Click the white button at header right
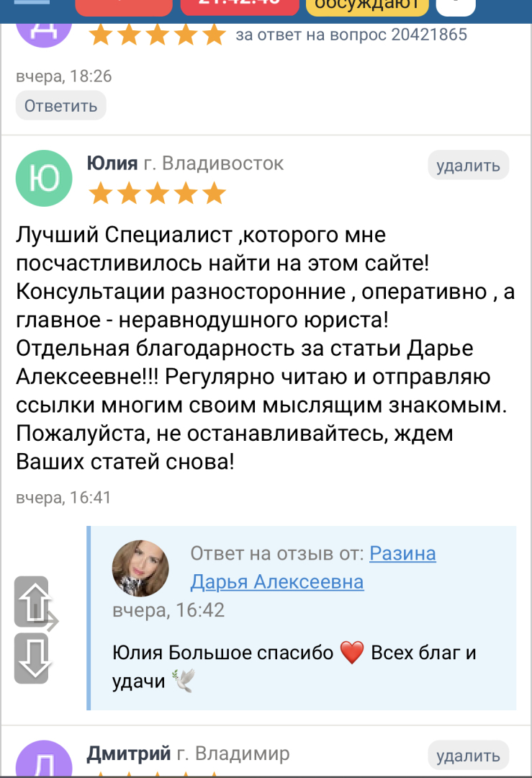 pyautogui.click(x=456, y=6)
